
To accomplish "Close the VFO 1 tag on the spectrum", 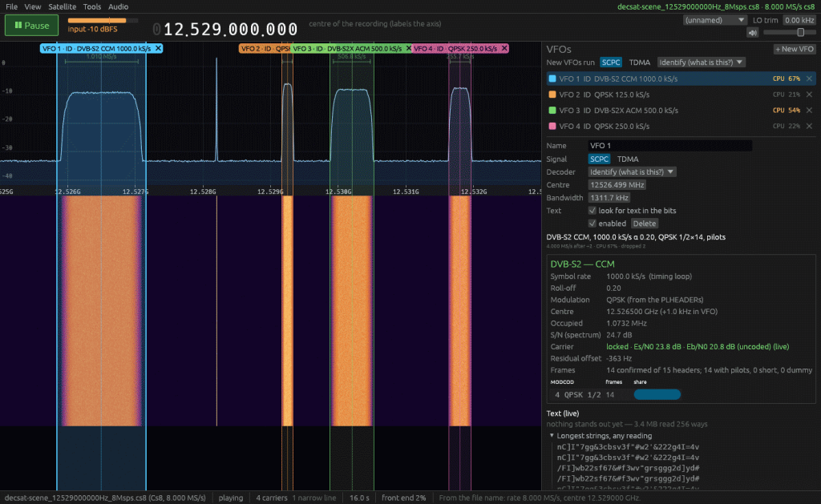I will 158,48.
